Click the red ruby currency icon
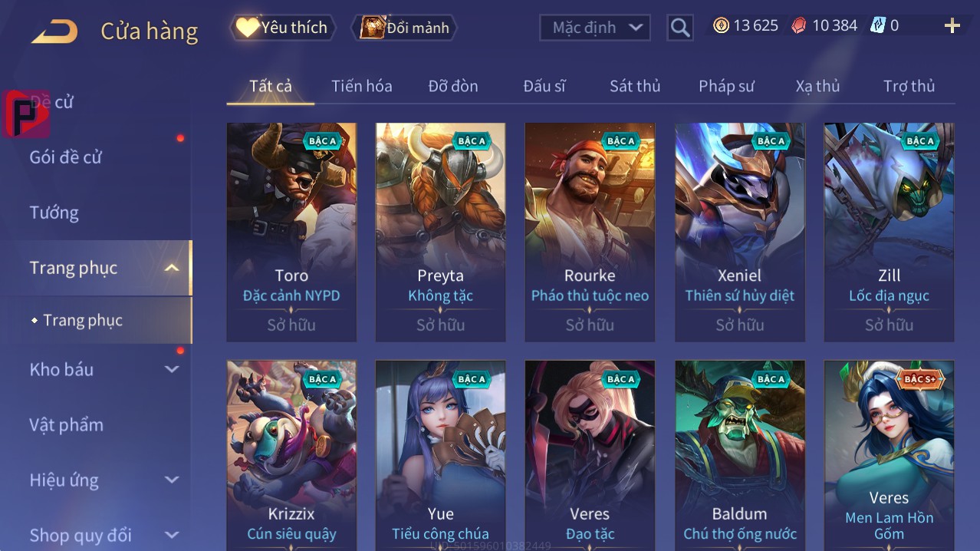Screen dimensions: 980x551 pyautogui.click(x=799, y=25)
